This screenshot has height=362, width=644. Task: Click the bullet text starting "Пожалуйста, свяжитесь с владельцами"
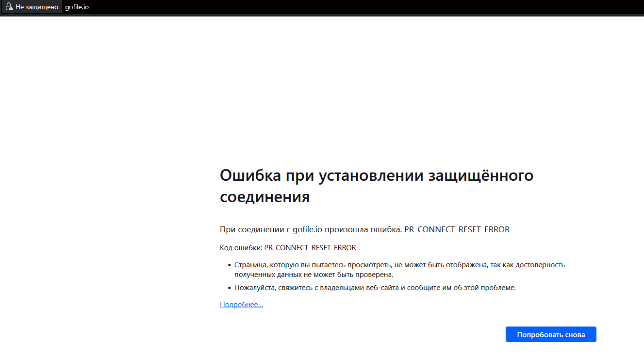click(375, 288)
